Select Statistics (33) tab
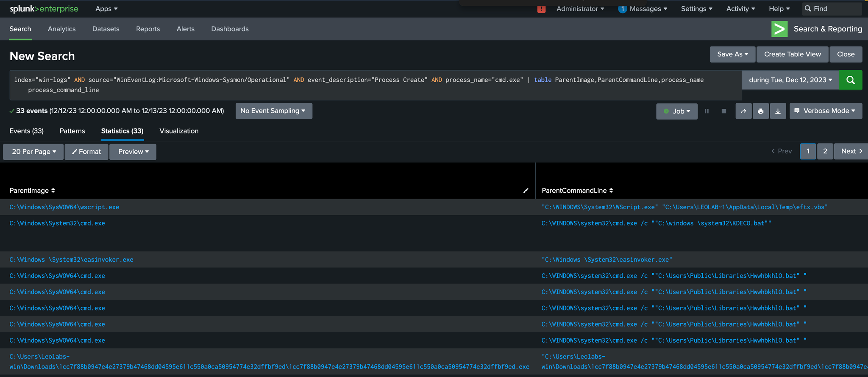Image resolution: width=868 pixels, height=377 pixels. point(122,131)
